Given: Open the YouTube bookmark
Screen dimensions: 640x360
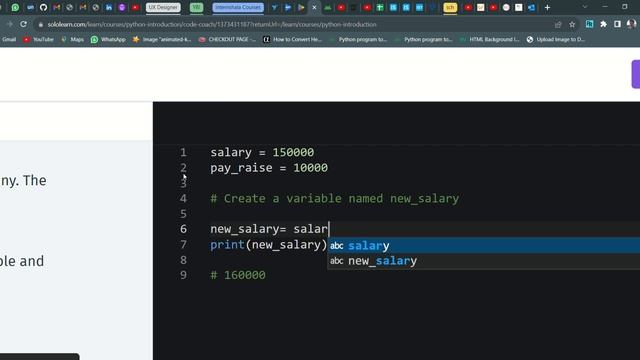Looking at the screenshot, I should tap(38, 40).
